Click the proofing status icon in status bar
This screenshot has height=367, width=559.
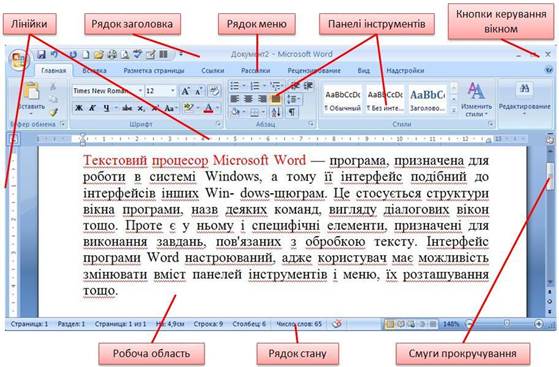click(x=337, y=324)
